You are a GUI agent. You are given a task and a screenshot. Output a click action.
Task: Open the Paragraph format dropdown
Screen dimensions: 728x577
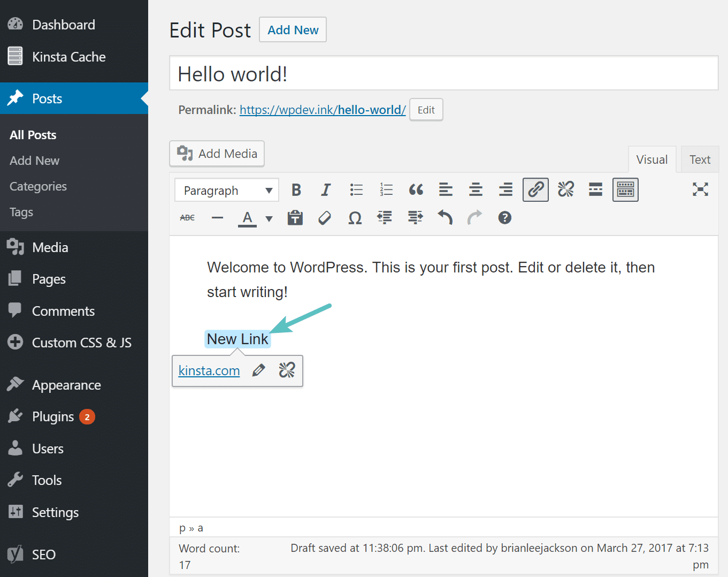[226, 190]
